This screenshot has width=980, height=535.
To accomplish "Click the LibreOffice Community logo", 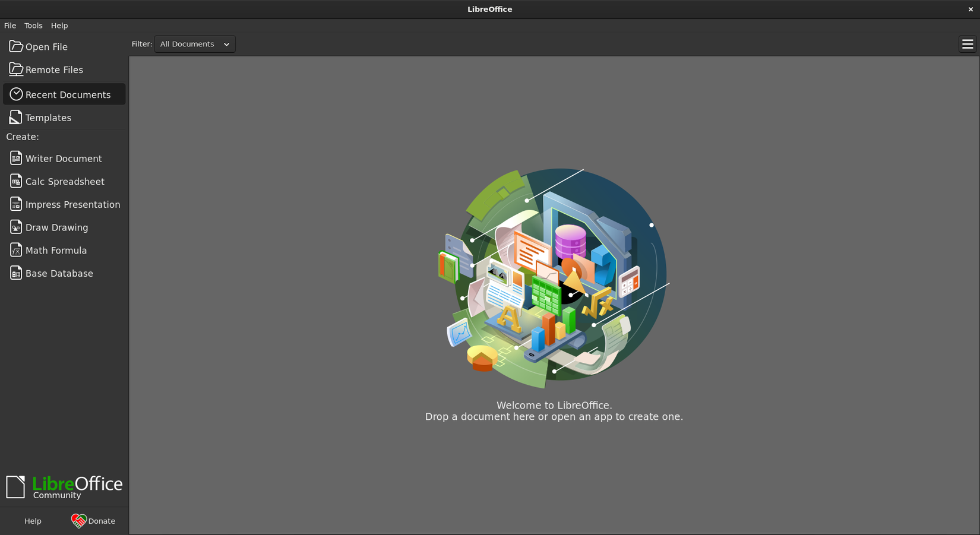I will click(x=64, y=486).
